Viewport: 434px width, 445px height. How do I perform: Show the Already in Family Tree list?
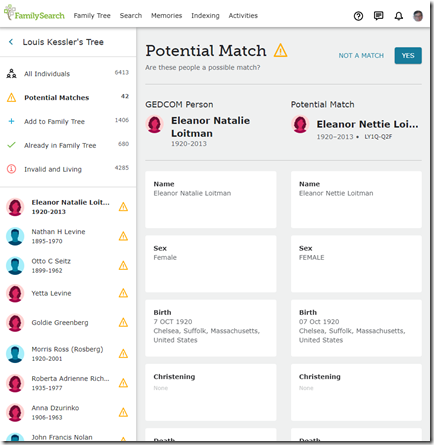point(68,145)
